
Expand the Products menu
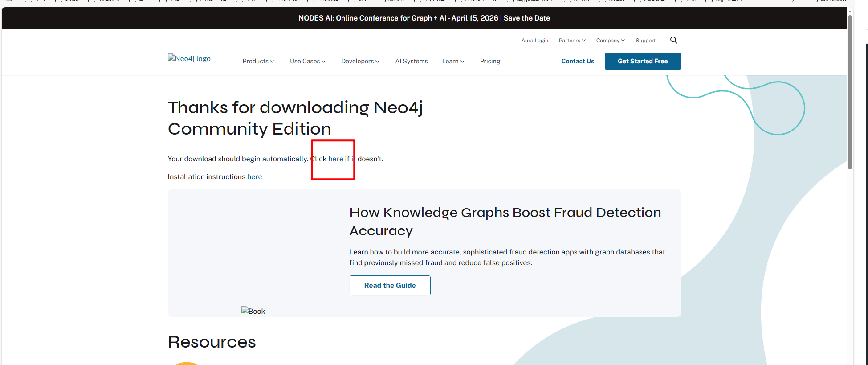click(258, 61)
